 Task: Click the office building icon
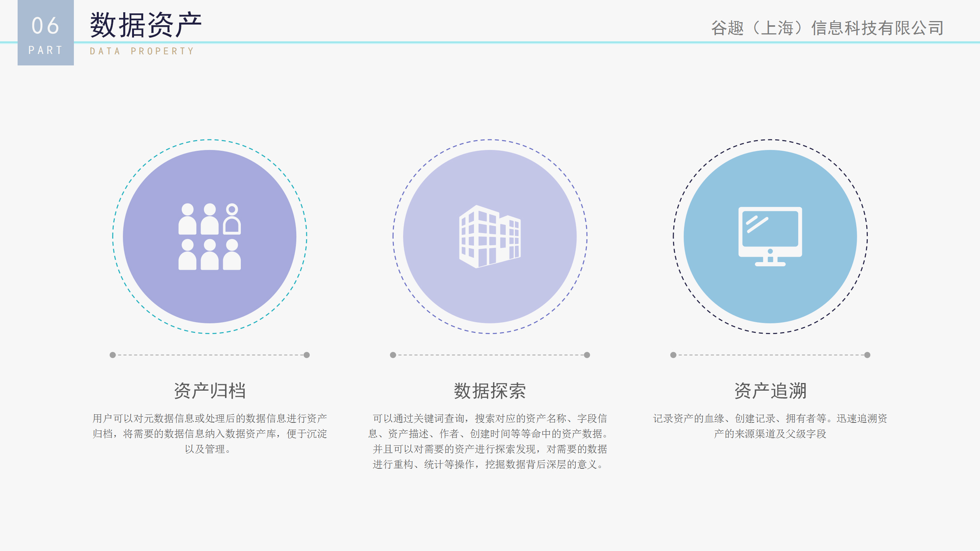tap(490, 236)
